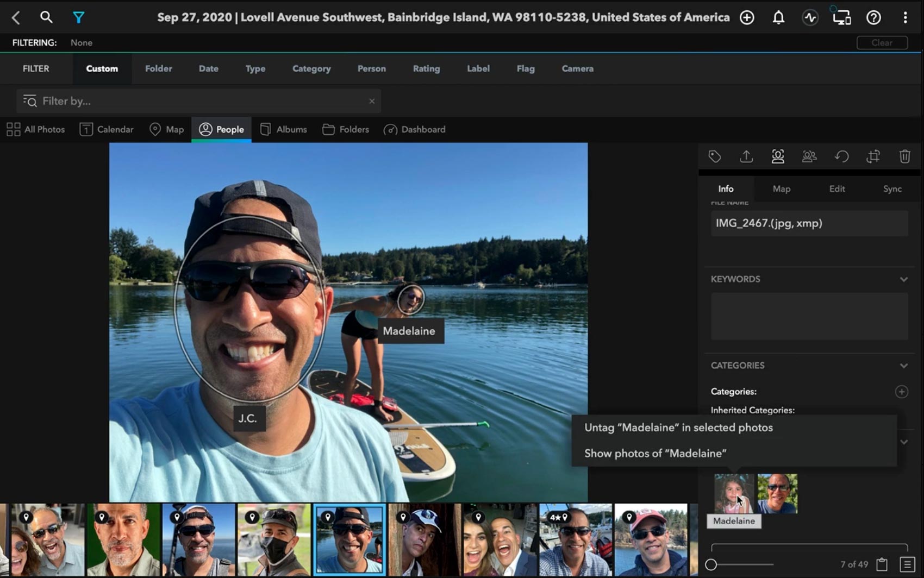Click the location pin on the red cap thumbnail
The image size is (924, 578).
click(x=629, y=517)
